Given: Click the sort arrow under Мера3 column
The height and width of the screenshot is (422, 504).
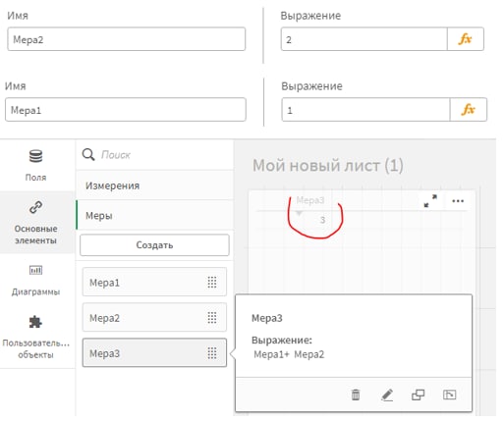Looking at the screenshot, I should 299,214.
